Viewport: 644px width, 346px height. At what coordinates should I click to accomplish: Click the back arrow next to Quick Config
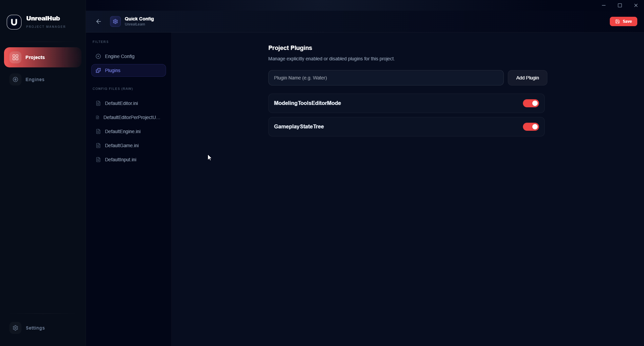pyautogui.click(x=98, y=21)
